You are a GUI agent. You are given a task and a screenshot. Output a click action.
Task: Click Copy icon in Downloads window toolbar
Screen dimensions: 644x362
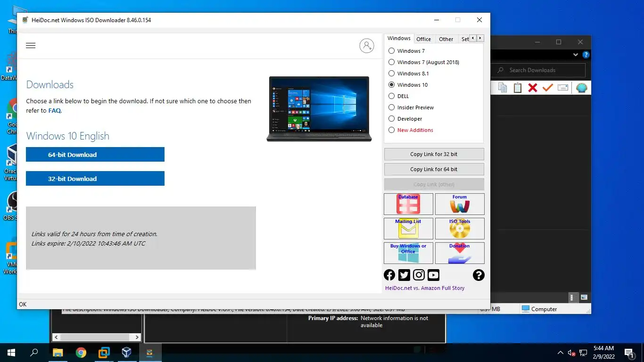tap(503, 88)
